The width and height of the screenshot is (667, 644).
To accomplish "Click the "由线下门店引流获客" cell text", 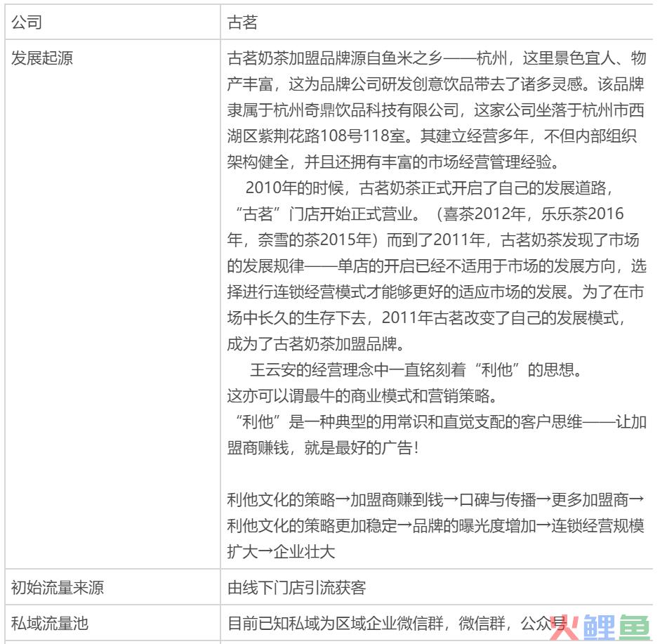I will click(x=296, y=587).
